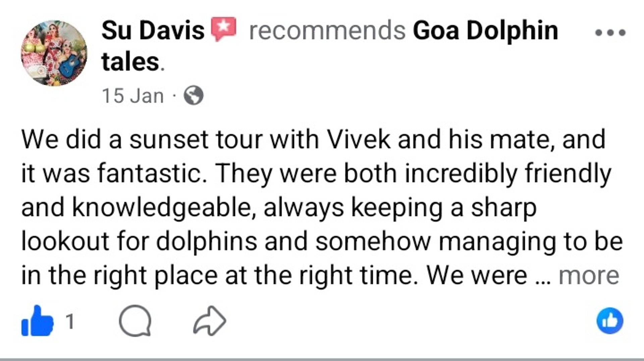Click the globe public audience icon

(194, 96)
